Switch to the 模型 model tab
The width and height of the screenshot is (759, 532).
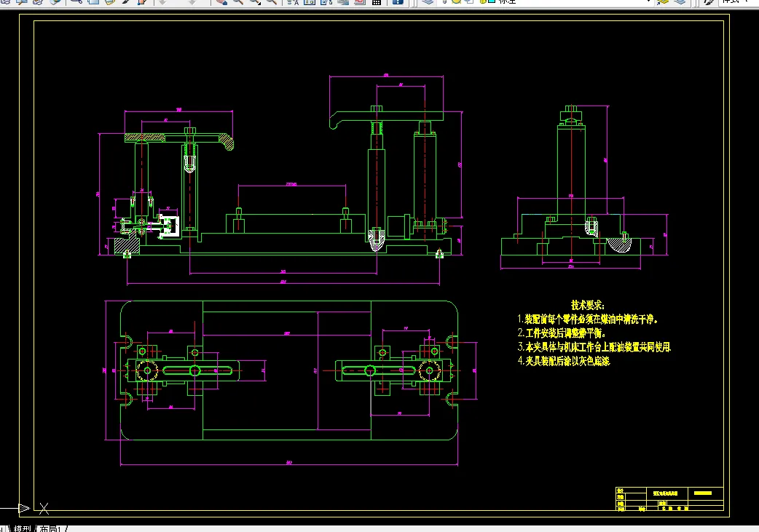coord(22,528)
